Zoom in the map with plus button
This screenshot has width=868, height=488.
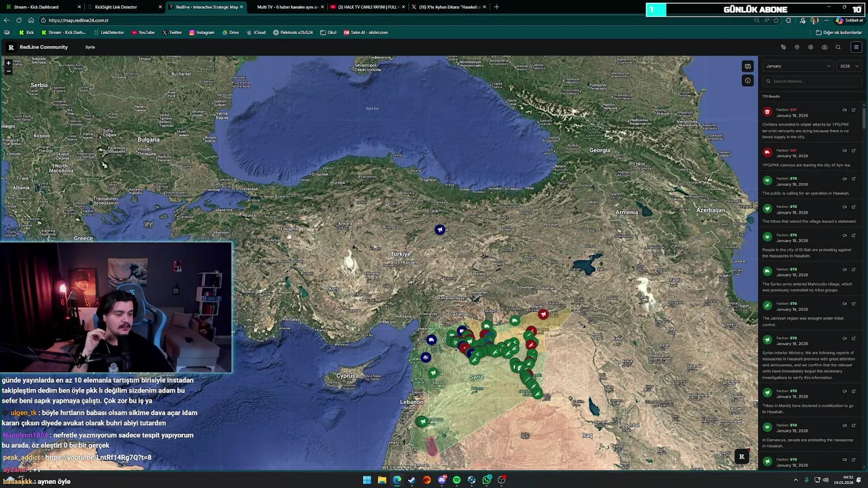point(8,63)
